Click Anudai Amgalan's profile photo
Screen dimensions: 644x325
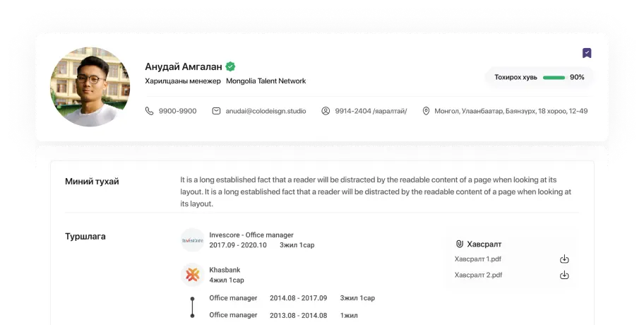[90, 87]
